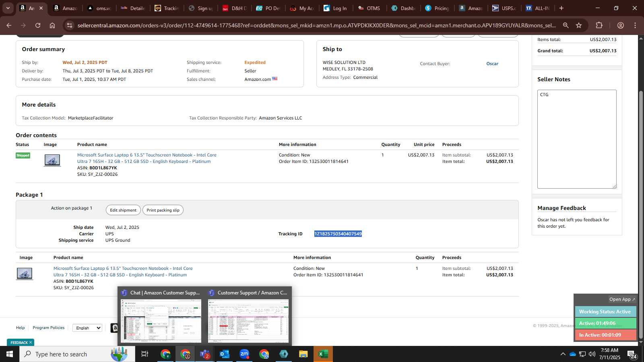The image size is (644, 362).
Task: Switch to the UPS Tracking tab
Action: pos(167,8)
